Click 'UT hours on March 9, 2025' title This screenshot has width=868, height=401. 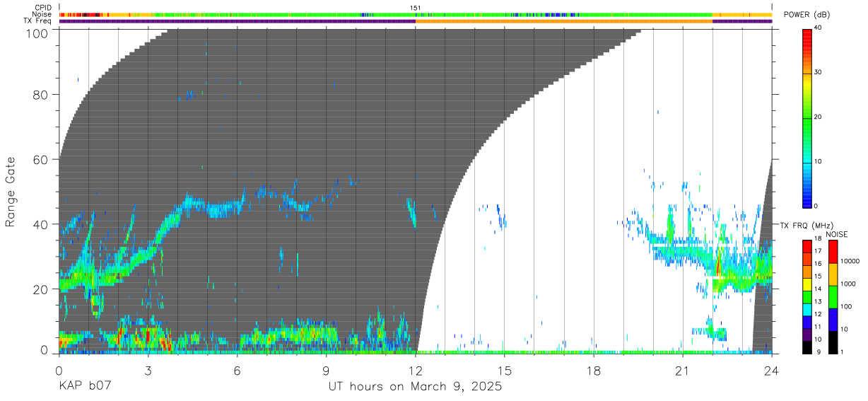pos(415,387)
